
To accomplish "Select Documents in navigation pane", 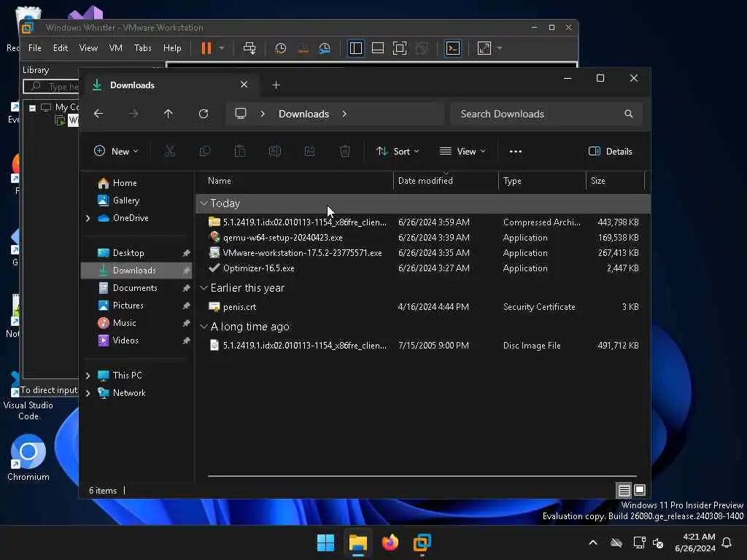I will [136, 288].
